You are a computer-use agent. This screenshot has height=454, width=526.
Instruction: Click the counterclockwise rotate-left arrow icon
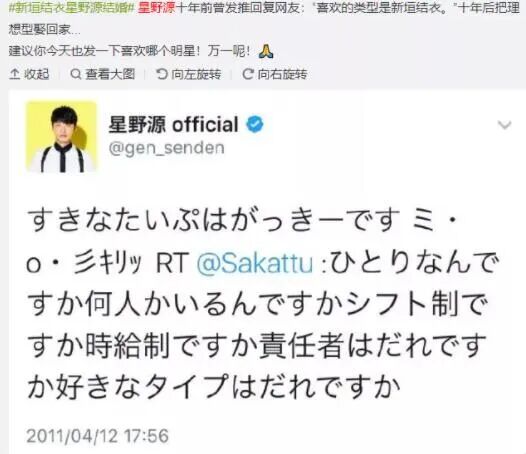click(162, 74)
